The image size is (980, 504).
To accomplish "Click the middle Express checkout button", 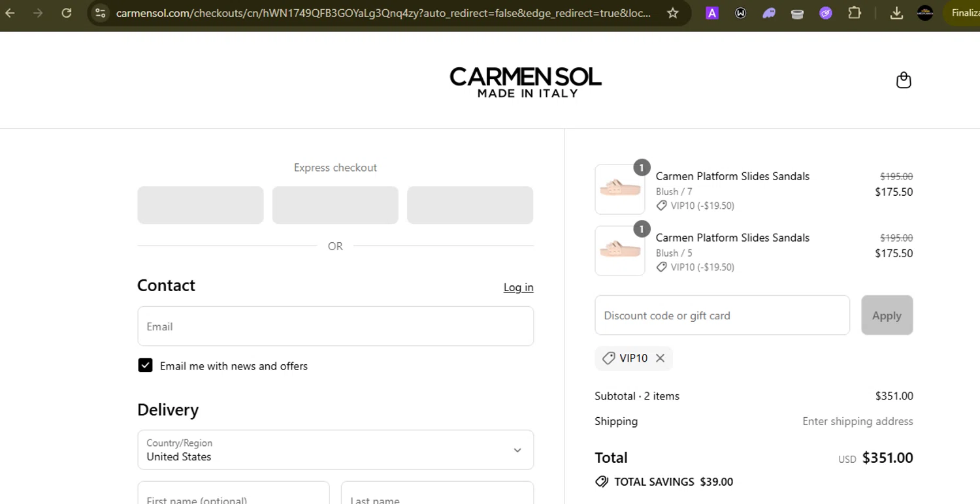I will pos(335,205).
